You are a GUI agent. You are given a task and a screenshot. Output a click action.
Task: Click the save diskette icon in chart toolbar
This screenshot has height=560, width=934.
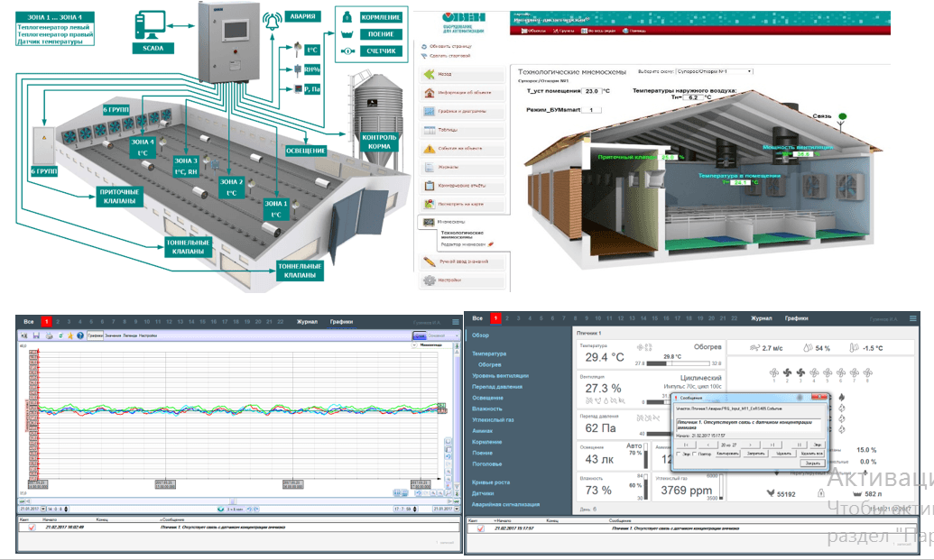(35, 335)
